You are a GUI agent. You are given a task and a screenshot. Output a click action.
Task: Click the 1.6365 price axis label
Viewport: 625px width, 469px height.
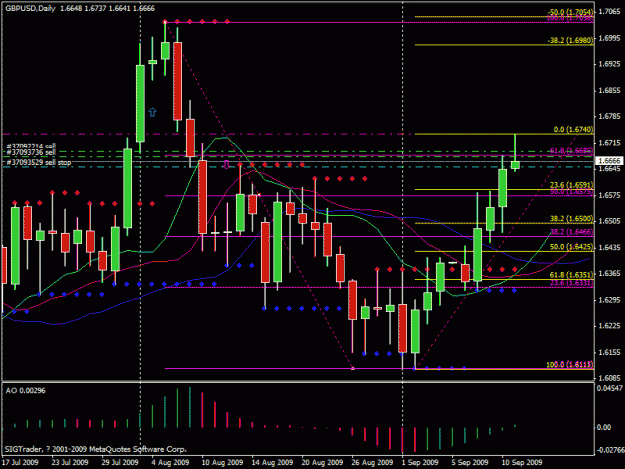610,273
